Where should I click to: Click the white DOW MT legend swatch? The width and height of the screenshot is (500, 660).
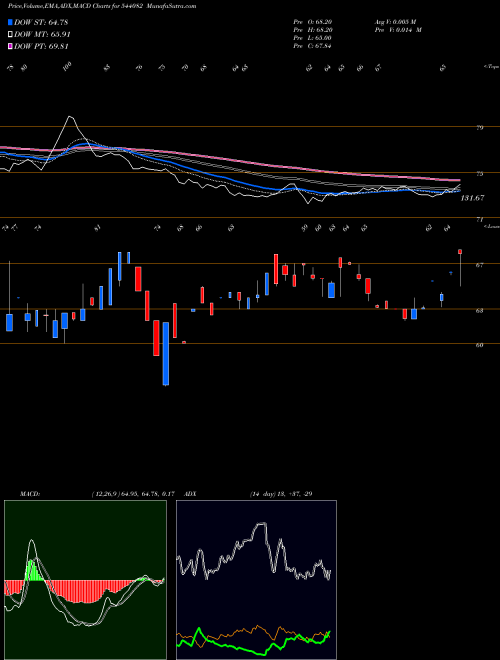coord(11,35)
